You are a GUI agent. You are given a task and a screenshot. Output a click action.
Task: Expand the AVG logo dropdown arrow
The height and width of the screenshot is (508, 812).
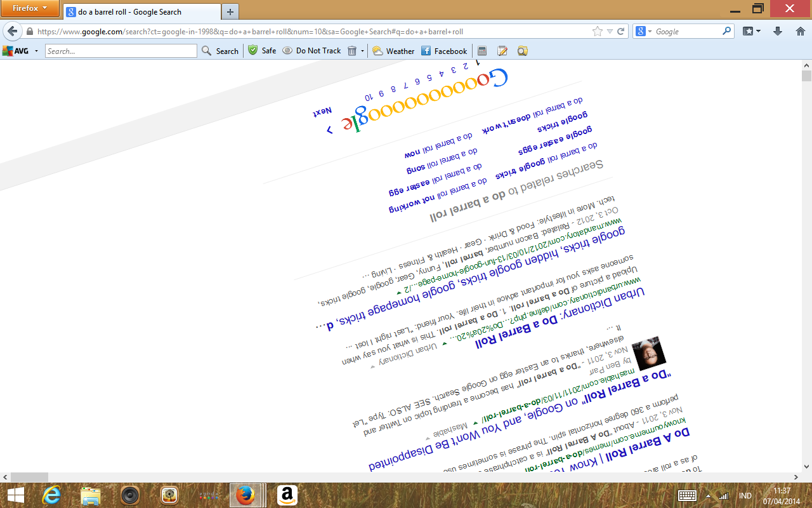click(36, 51)
